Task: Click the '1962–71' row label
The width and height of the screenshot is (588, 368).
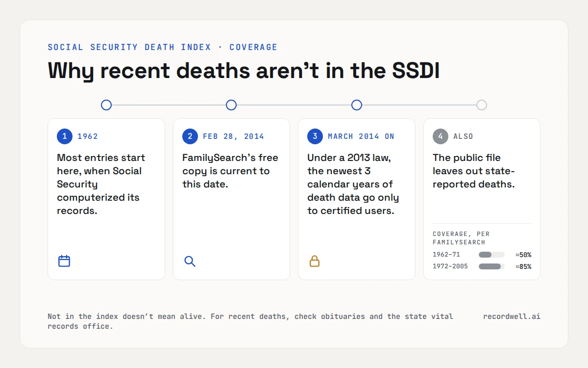Action: pyautogui.click(x=446, y=255)
